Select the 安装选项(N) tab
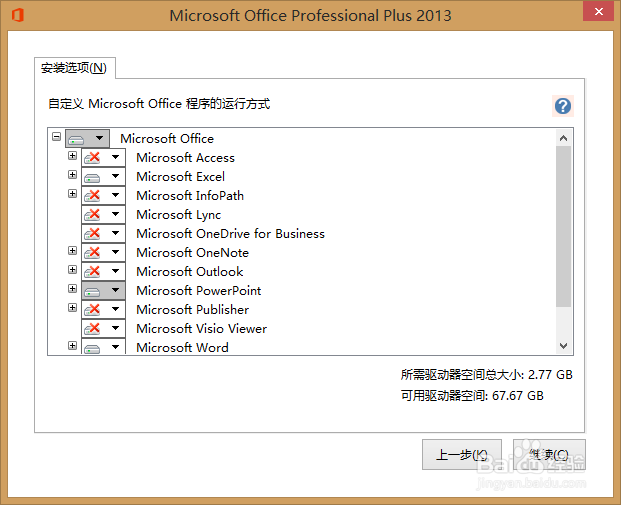 [x=74, y=68]
